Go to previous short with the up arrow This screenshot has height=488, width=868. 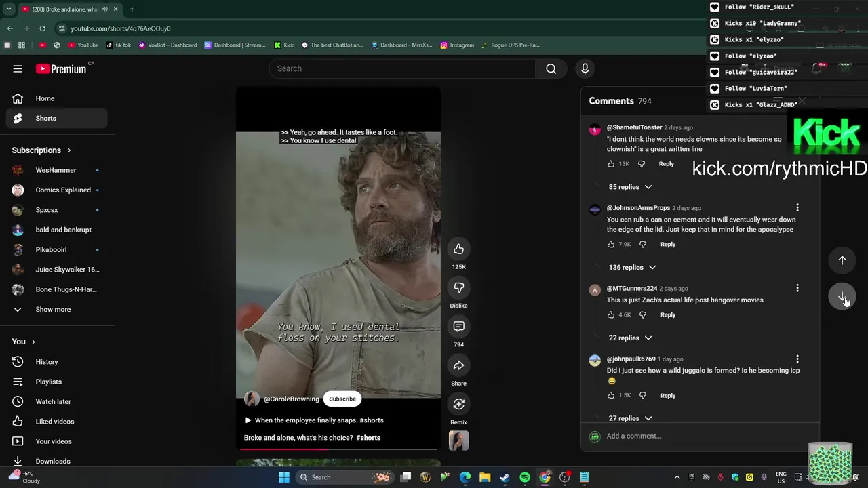coord(842,260)
